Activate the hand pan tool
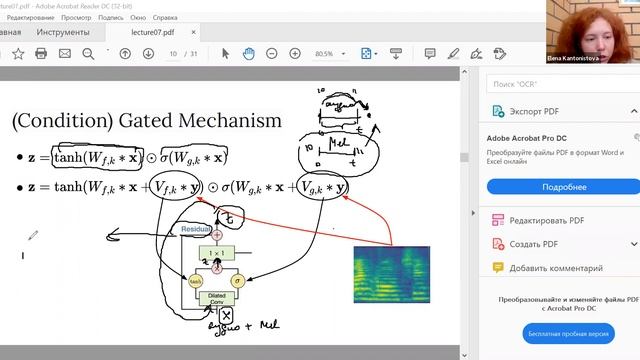Screen dimensions: 640x360 [x=249, y=53]
